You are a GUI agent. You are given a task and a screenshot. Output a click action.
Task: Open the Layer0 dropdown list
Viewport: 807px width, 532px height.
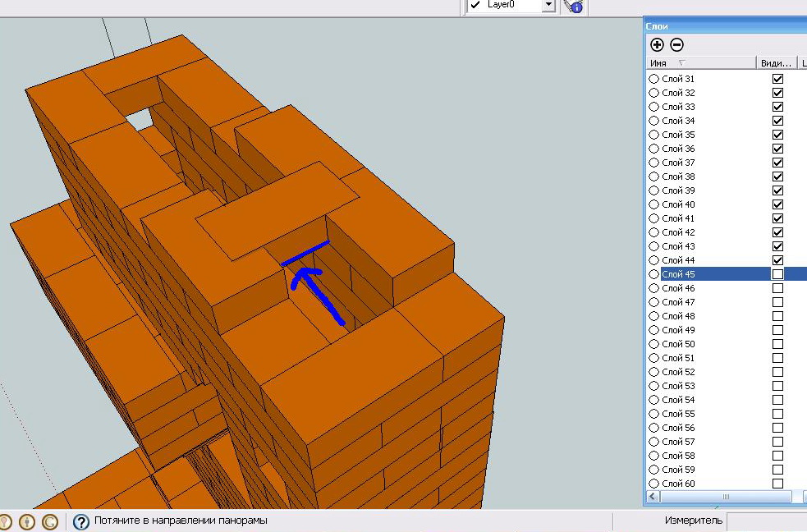coord(548,6)
